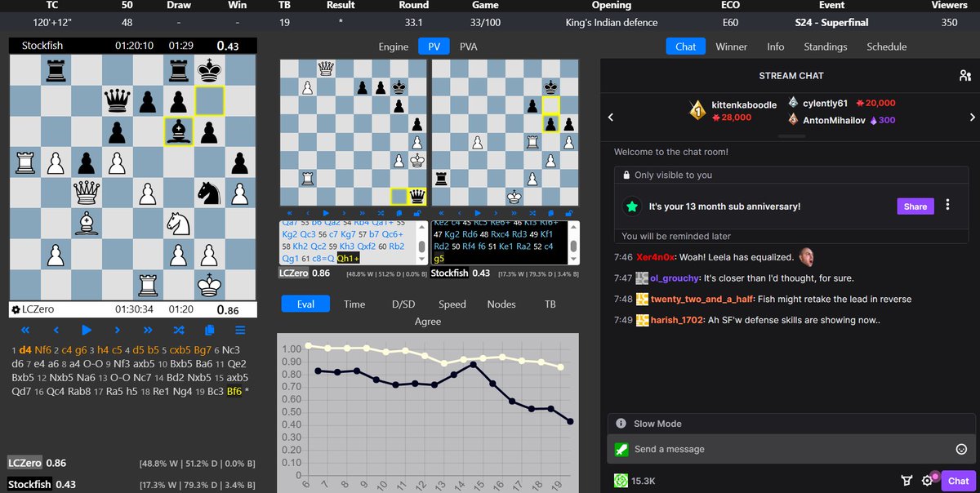Switch to the PVA tab
Screen dimensions: 980x493
[x=468, y=47]
